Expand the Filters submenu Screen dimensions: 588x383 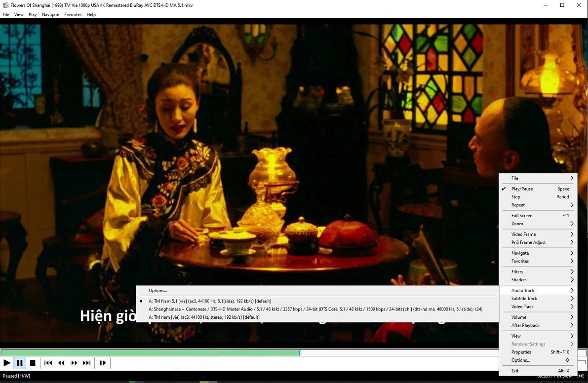(x=538, y=271)
